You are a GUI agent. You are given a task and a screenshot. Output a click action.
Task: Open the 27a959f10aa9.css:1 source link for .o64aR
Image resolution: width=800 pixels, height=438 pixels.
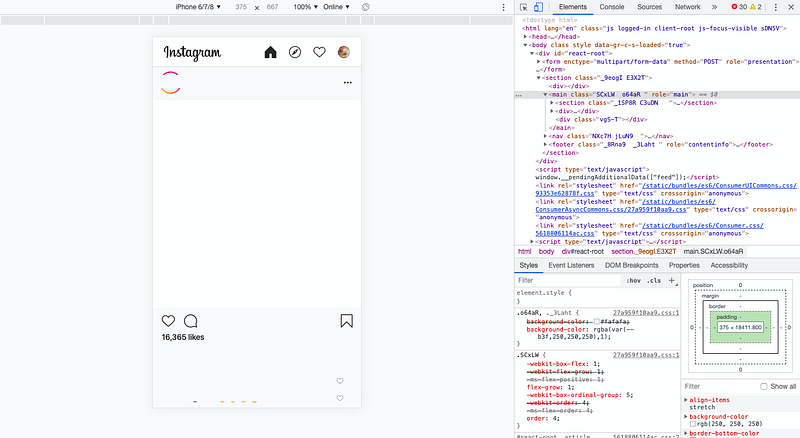(646, 312)
